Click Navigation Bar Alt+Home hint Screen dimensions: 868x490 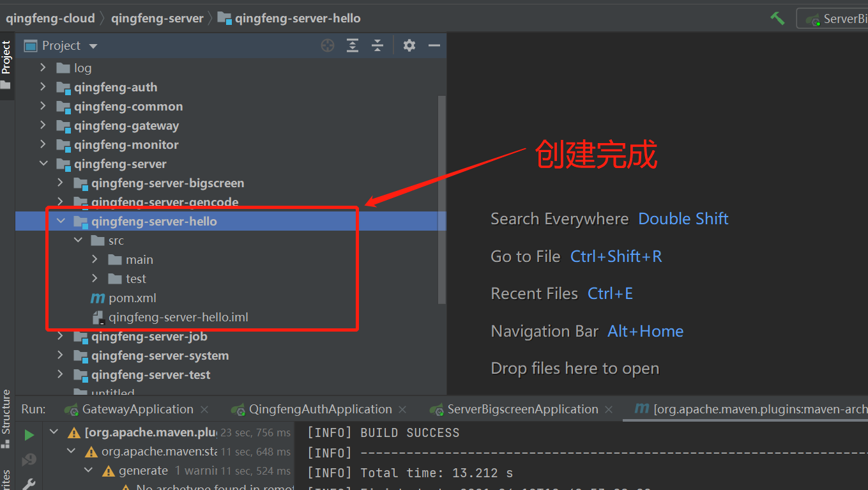click(x=587, y=331)
